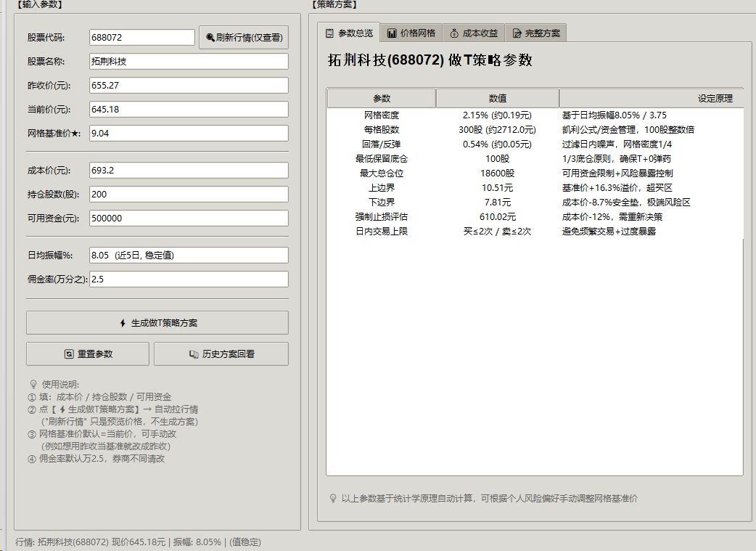Focus the 成本价 field showing 693.2
Image resolution: width=756 pixels, height=551 pixels.
(189, 171)
